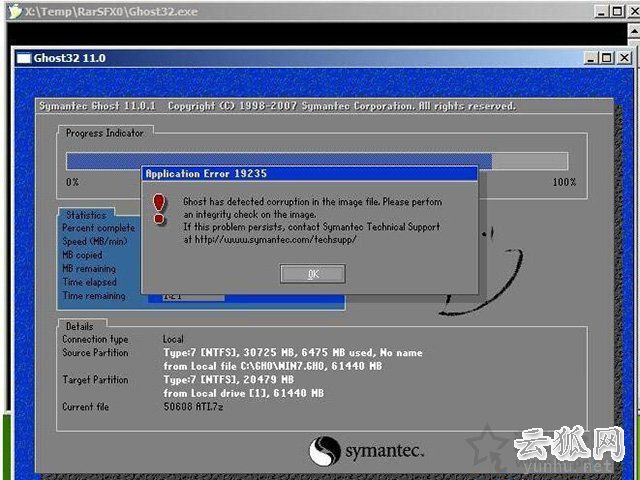The width and height of the screenshot is (640, 480).
Task: Click the 'Percent complete' text
Action: click(98, 228)
